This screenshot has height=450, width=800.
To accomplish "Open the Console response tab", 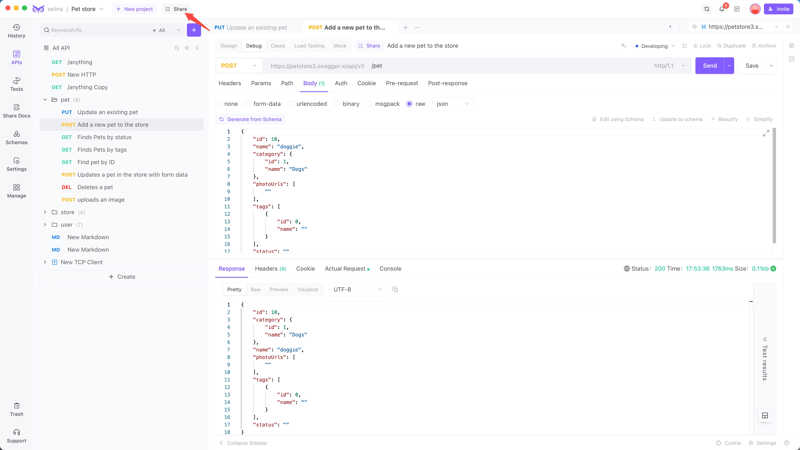I will [390, 268].
